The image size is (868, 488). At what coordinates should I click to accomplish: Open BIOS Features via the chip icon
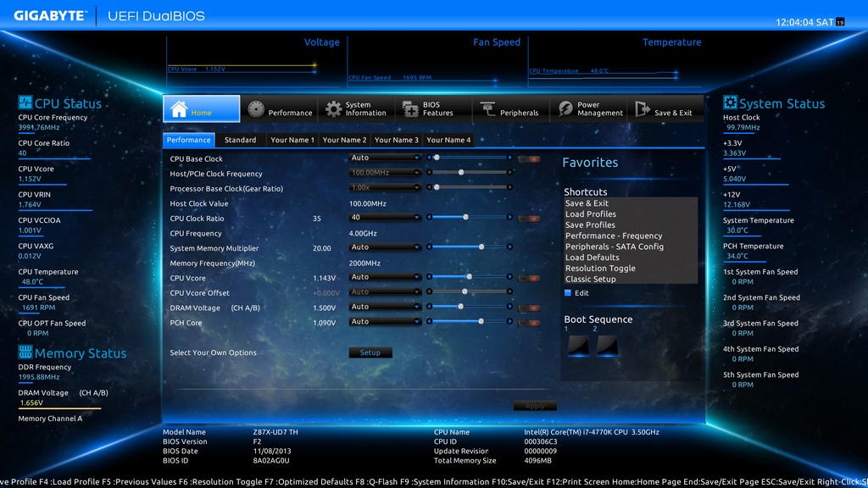pos(410,109)
